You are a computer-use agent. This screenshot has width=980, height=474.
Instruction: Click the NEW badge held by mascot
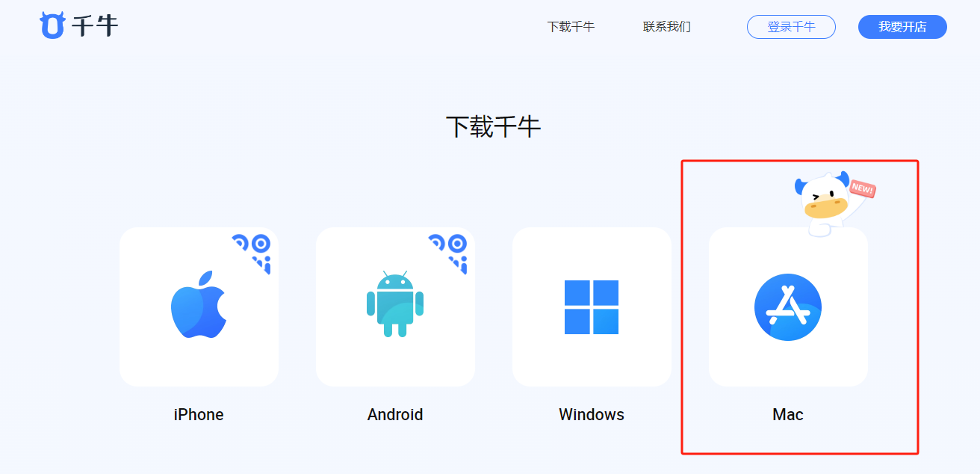(862, 190)
